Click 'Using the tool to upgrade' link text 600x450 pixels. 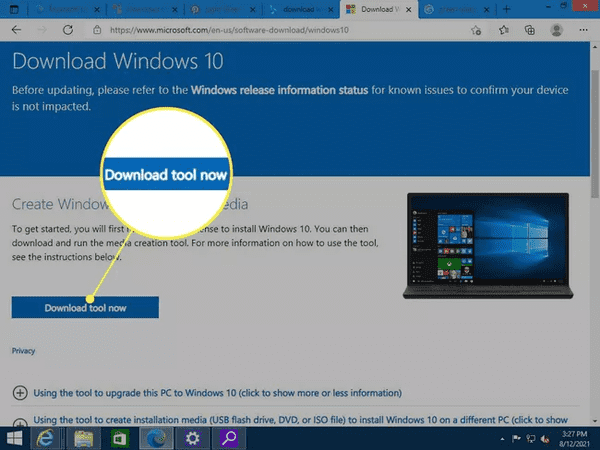(217, 393)
